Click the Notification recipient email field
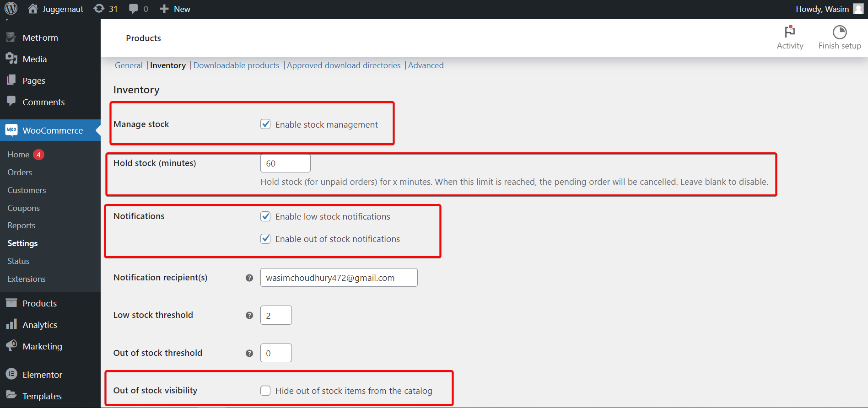 339,278
